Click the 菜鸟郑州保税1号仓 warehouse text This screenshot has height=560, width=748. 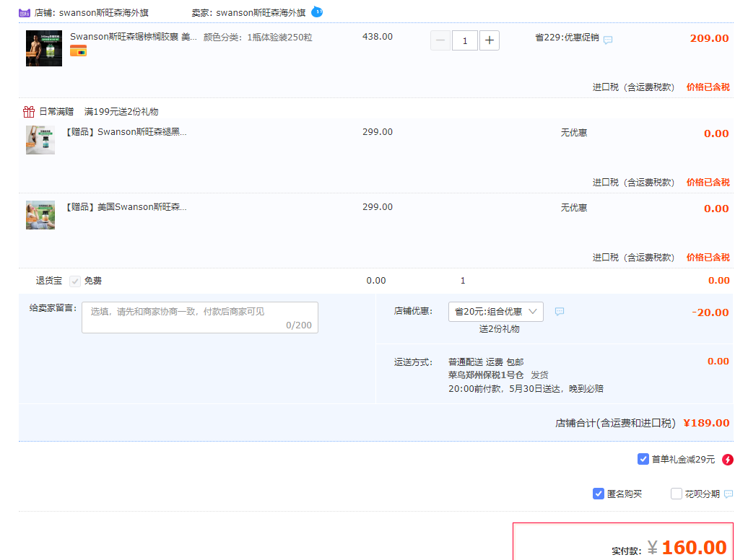point(486,375)
